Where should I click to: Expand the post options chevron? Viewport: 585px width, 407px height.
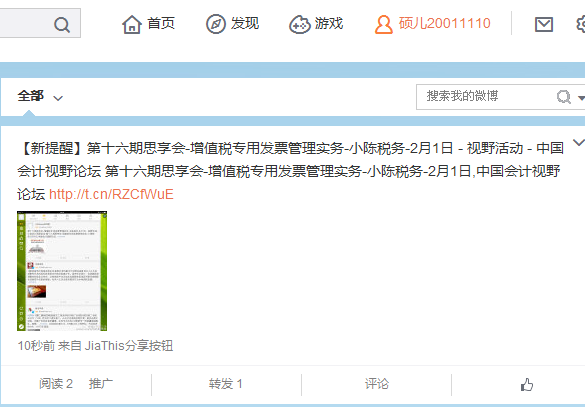(578, 142)
